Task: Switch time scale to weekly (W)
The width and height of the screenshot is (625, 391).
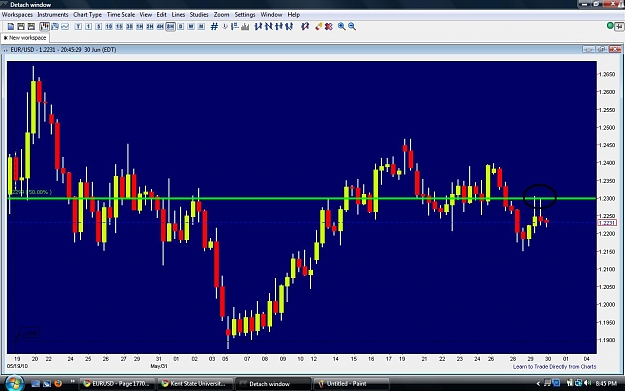Action: click(x=191, y=27)
